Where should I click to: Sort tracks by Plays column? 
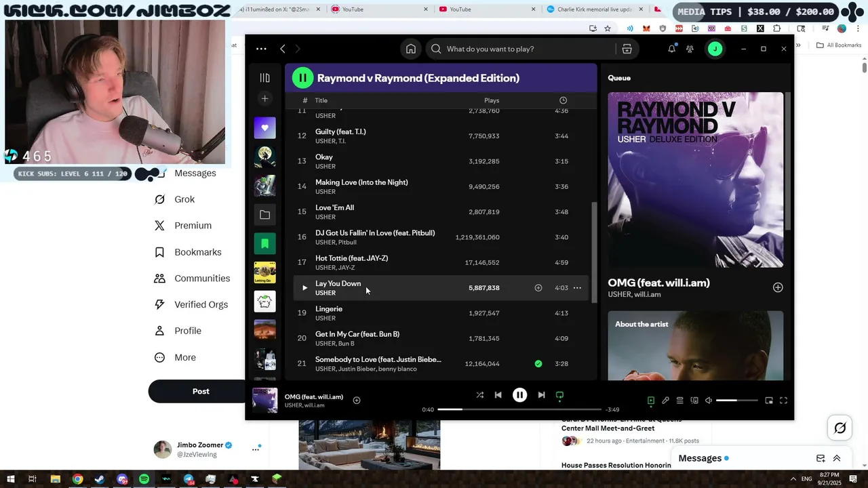pos(492,100)
